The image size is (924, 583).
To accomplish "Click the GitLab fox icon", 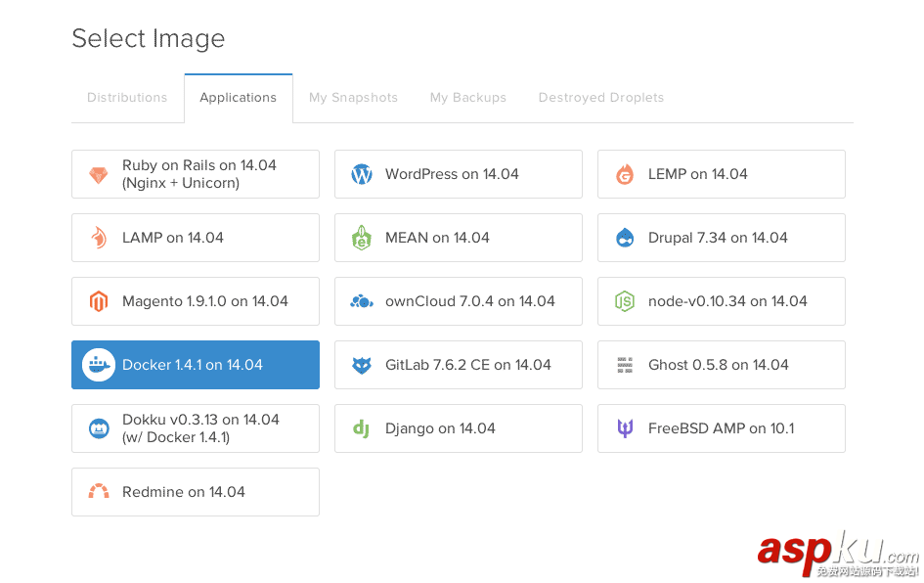I will point(362,365).
